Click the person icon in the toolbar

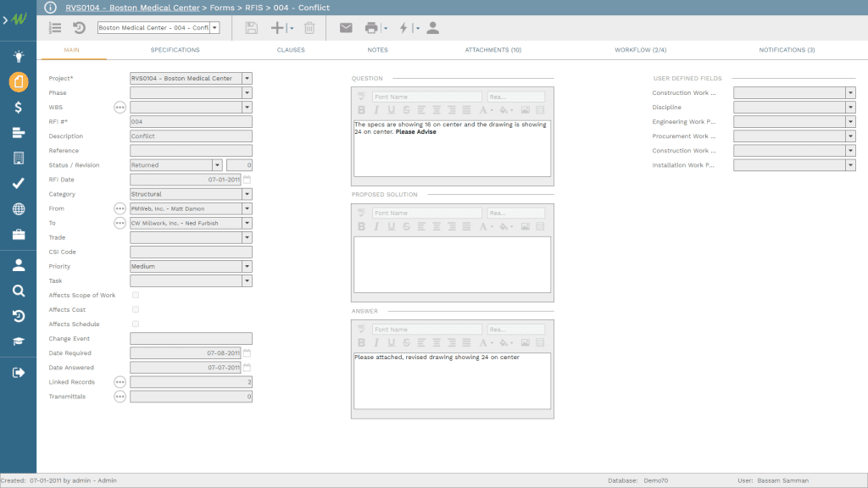433,28
